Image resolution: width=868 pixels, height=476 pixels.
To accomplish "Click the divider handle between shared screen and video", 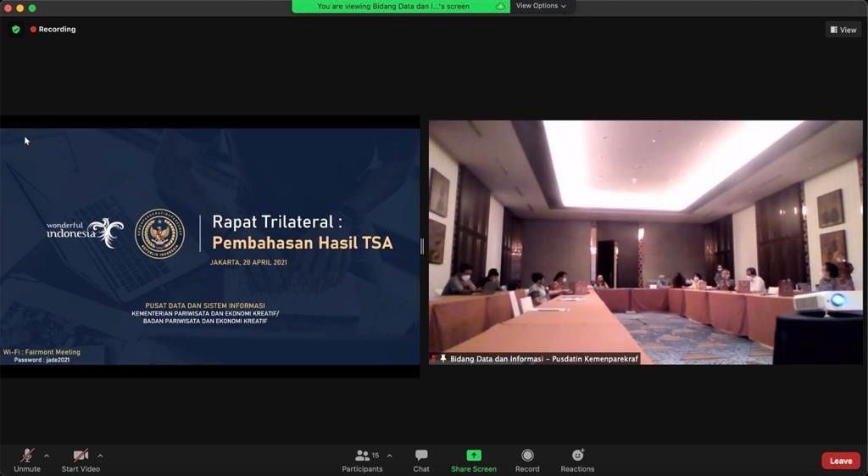I will click(x=422, y=246).
